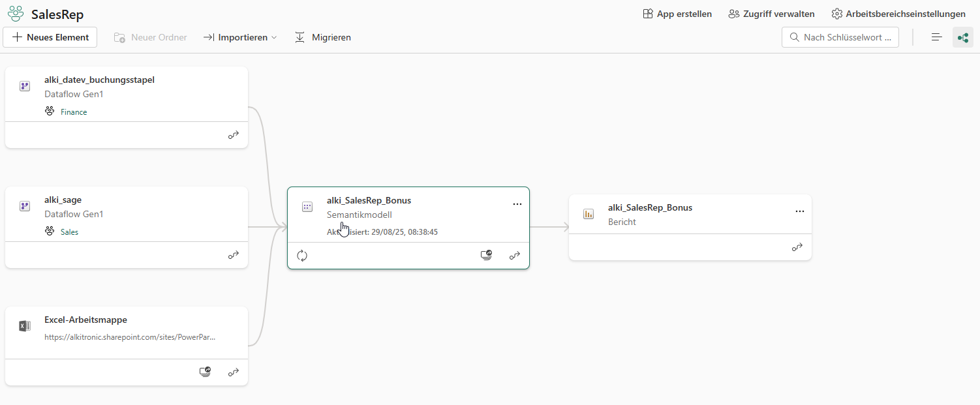980x405 pixels.
Task: Click gateway icon on Semantikmodell card
Action: click(x=486, y=256)
